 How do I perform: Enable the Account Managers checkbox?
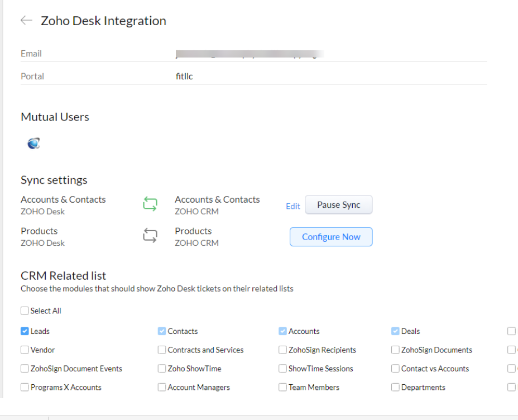point(162,387)
